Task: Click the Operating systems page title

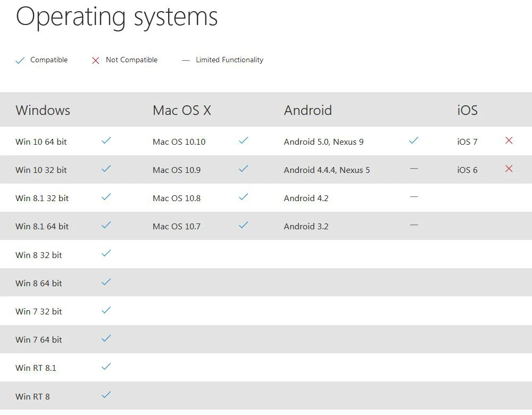Action: point(117,16)
